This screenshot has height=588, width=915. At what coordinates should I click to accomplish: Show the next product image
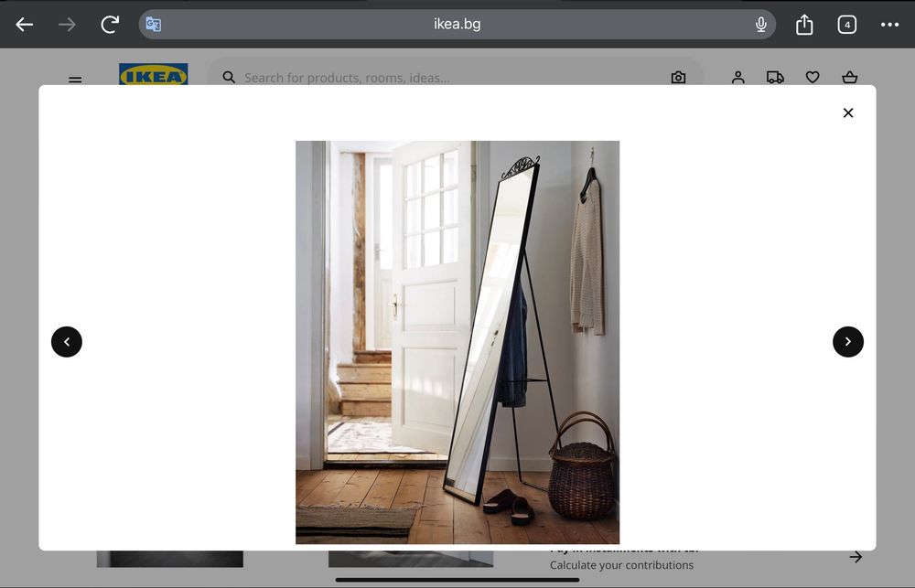pyautogui.click(x=848, y=342)
